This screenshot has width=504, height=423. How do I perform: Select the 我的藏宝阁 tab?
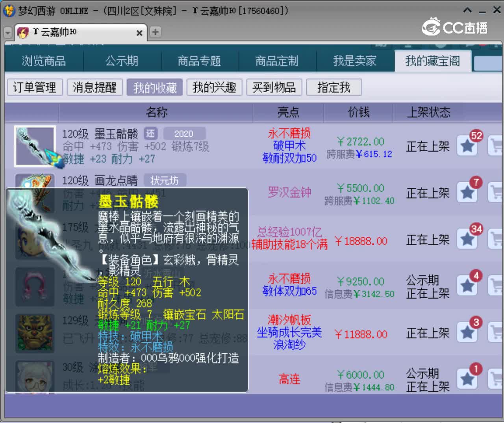[433, 61]
